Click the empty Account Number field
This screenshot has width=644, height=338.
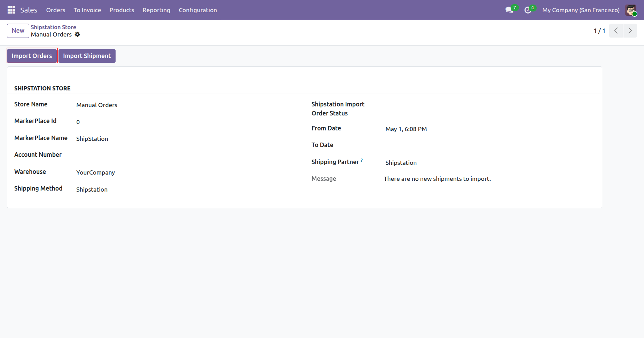coord(187,155)
